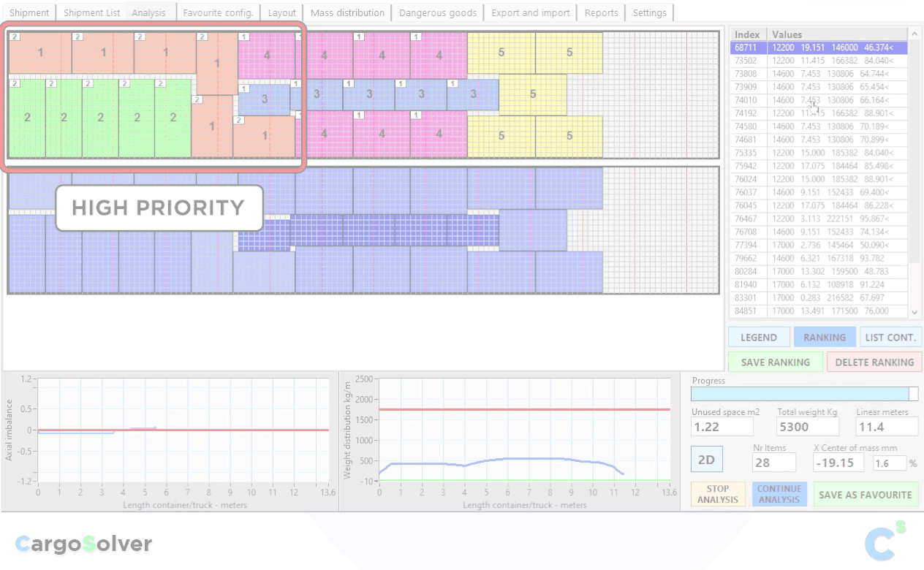Click the analysis Progress bar
This screenshot has width=924, height=570.
tap(804, 394)
